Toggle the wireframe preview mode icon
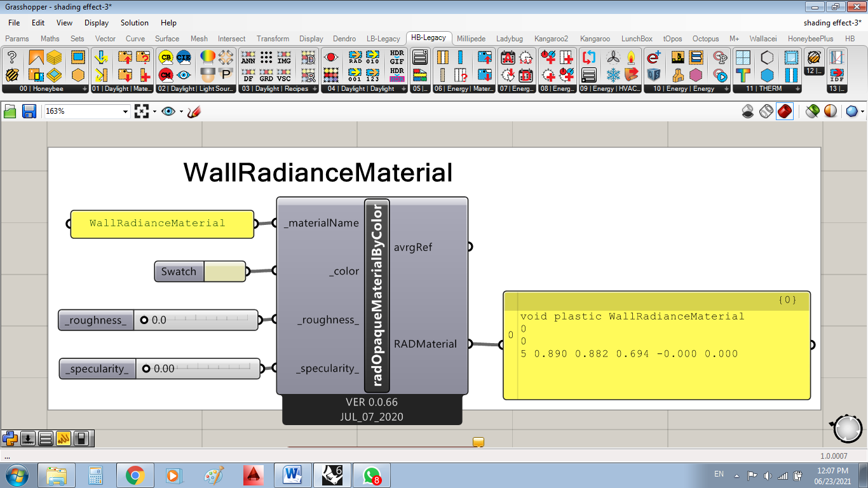 pyautogui.click(x=766, y=111)
